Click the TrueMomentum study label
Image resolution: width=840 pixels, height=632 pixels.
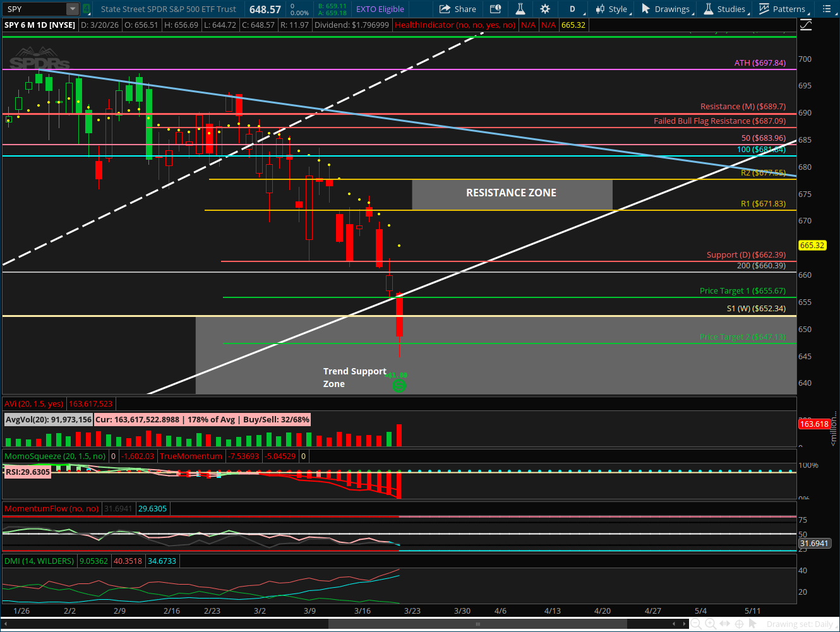[x=191, y=456]
